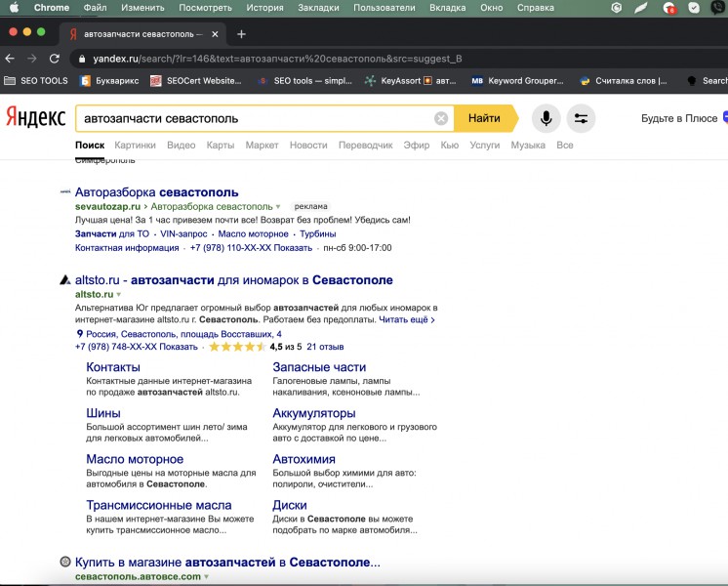Open Шины sitelink
This screenshot has height=586, width=728.
click(103, 413)
